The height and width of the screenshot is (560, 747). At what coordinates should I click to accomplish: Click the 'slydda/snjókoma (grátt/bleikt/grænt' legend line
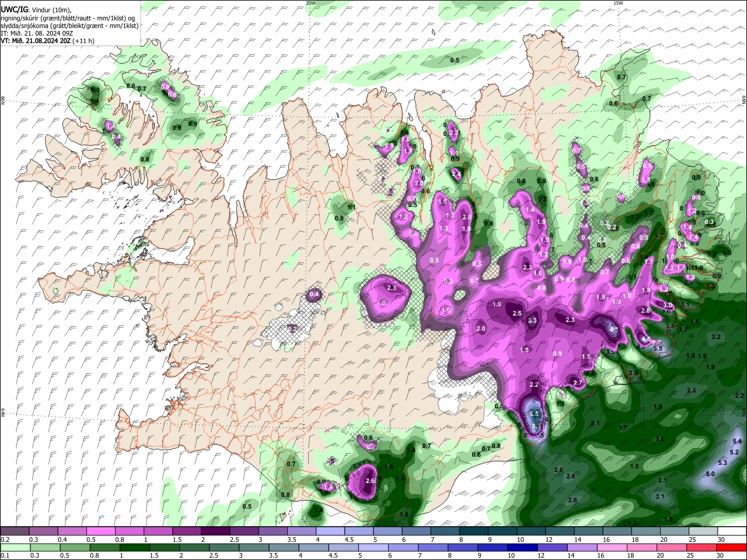(69, 26)
